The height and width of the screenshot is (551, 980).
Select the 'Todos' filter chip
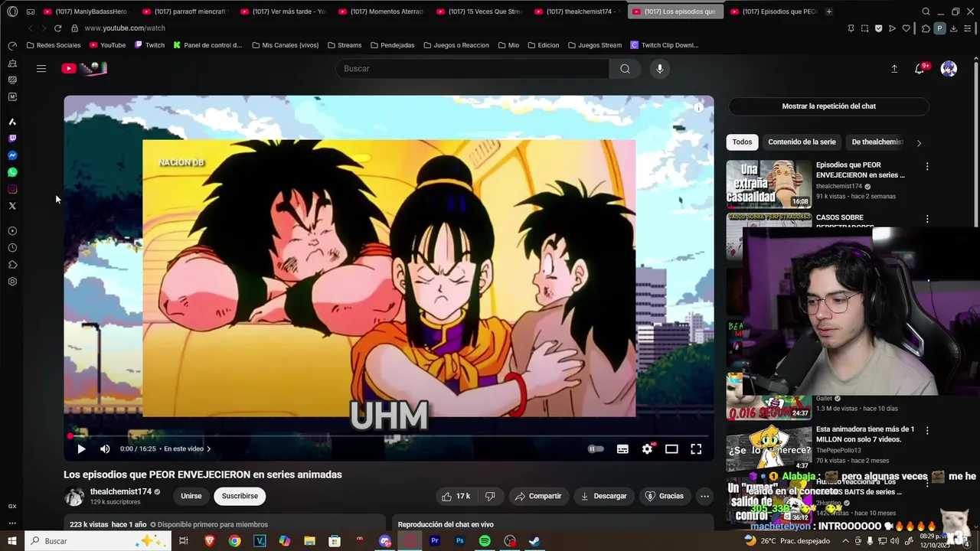click(x=742, y=142)
